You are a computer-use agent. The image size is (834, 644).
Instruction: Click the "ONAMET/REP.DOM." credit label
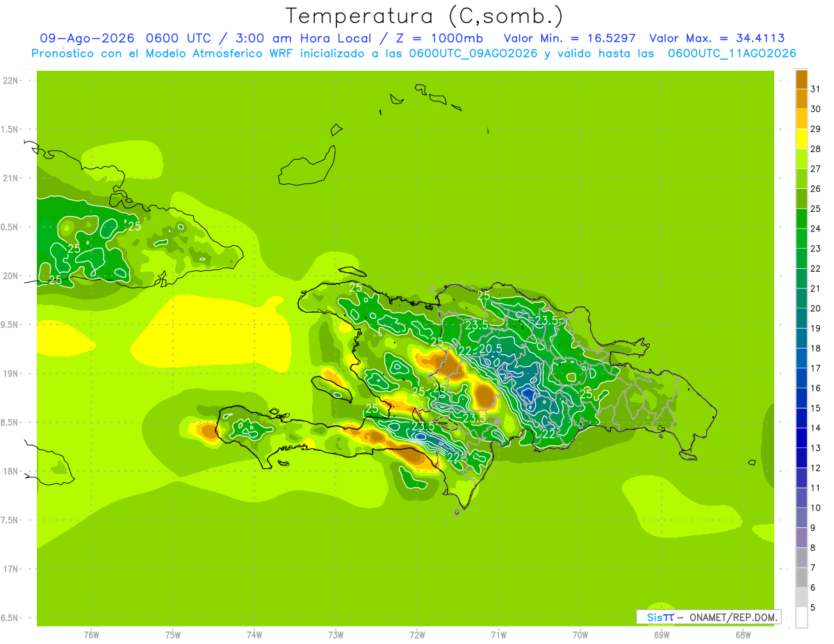[x=733, y=617]
